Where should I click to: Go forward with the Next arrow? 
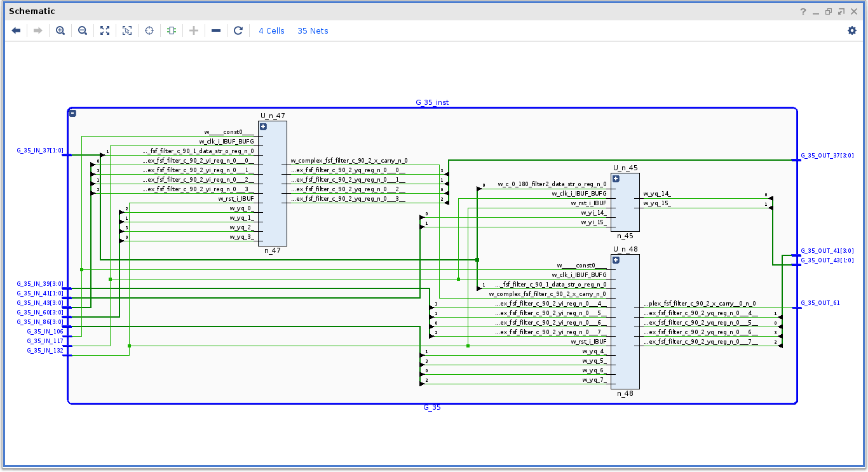[37, 30]
